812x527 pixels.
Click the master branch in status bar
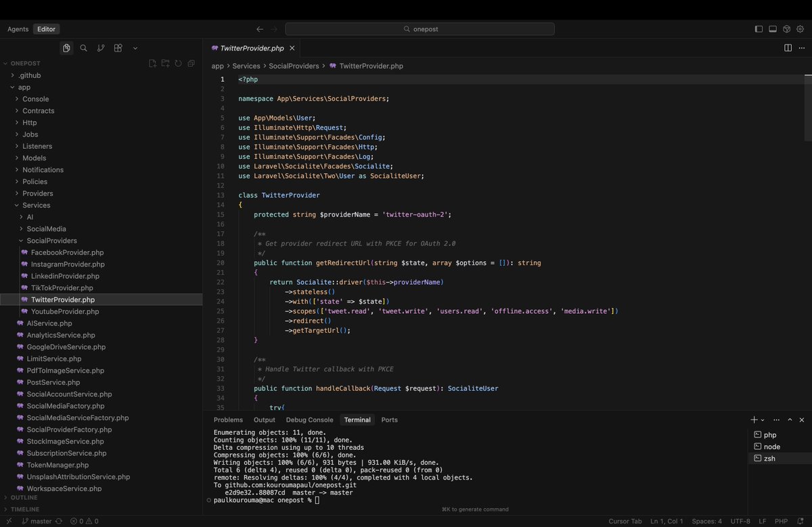[37, 522]
